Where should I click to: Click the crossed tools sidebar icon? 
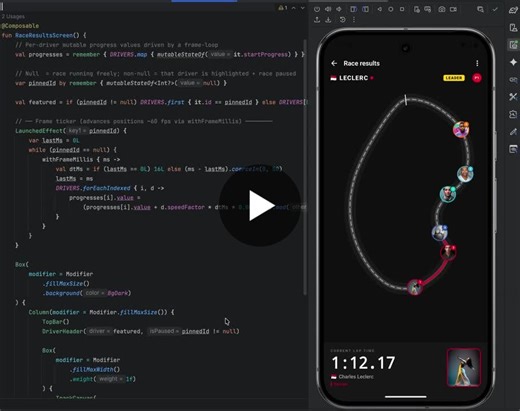tap(513, 97)
